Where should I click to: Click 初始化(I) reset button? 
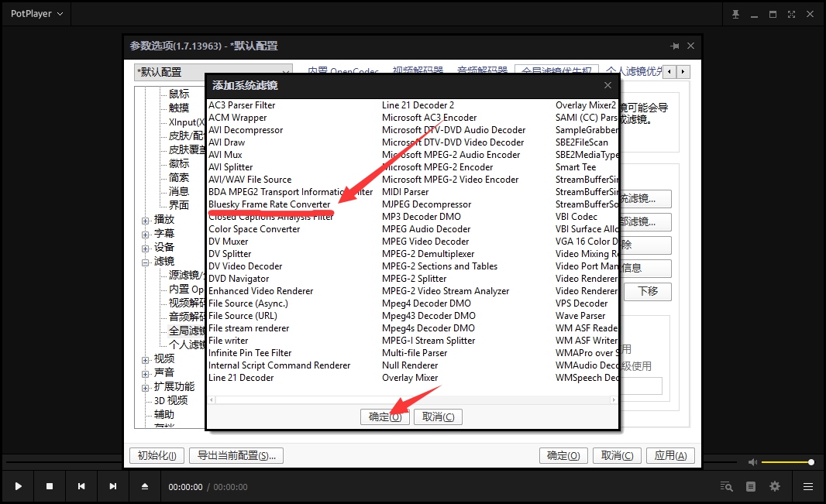[157, 455]
